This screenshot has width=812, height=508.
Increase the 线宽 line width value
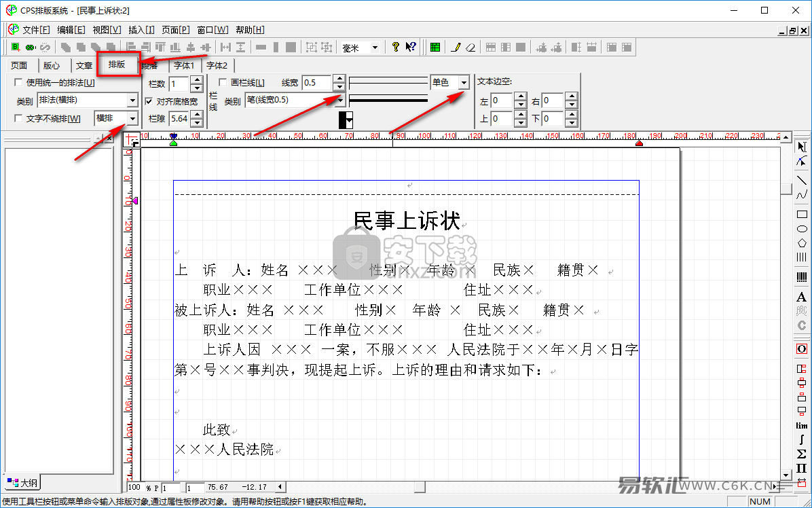339,79
